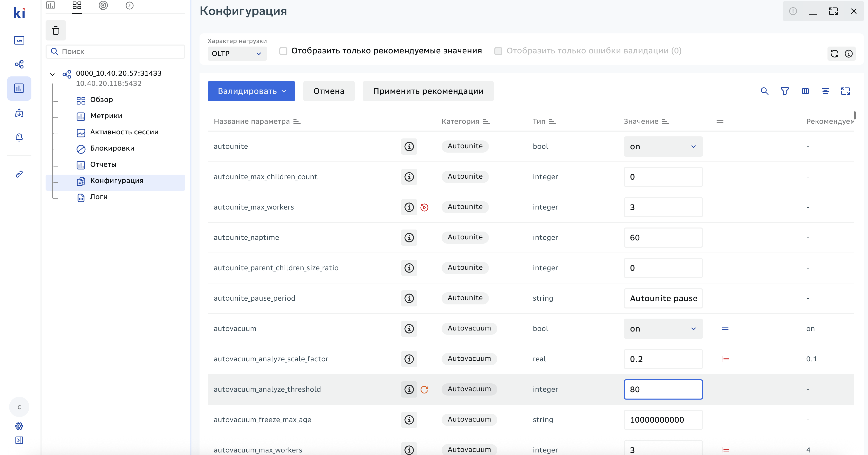The width and height of the screenshot is (868, 455).
Task: Click recommended value 0.1
Action: pyautogui.click(x=811, y=359)
